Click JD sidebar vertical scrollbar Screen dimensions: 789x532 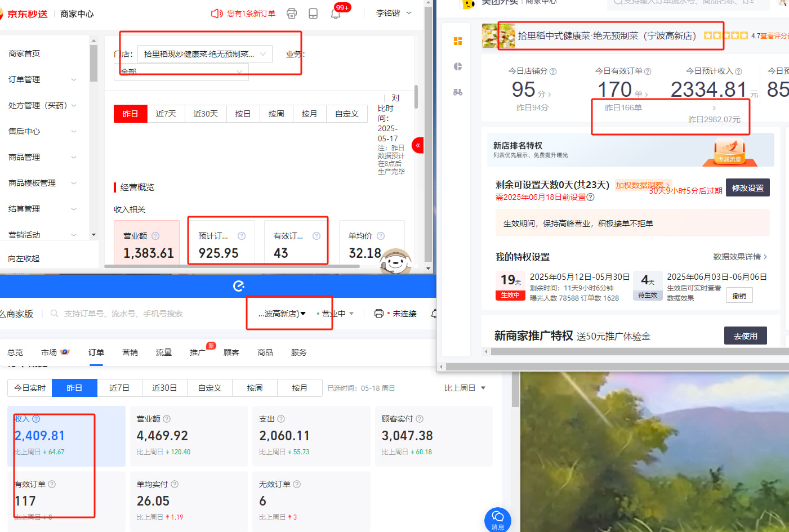(x=93, y=63)
